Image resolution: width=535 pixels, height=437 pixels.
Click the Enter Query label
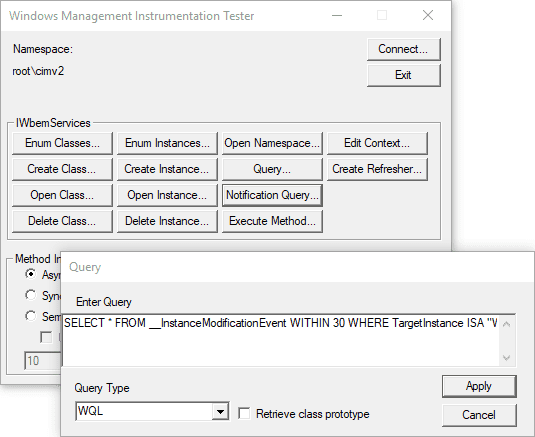[104, 302]
